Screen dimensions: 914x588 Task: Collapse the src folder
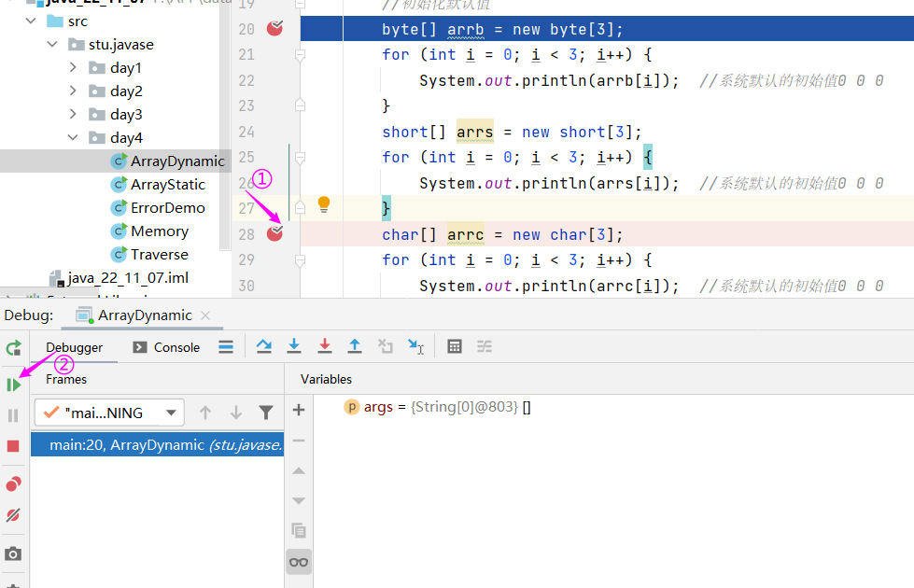point(31,21)
